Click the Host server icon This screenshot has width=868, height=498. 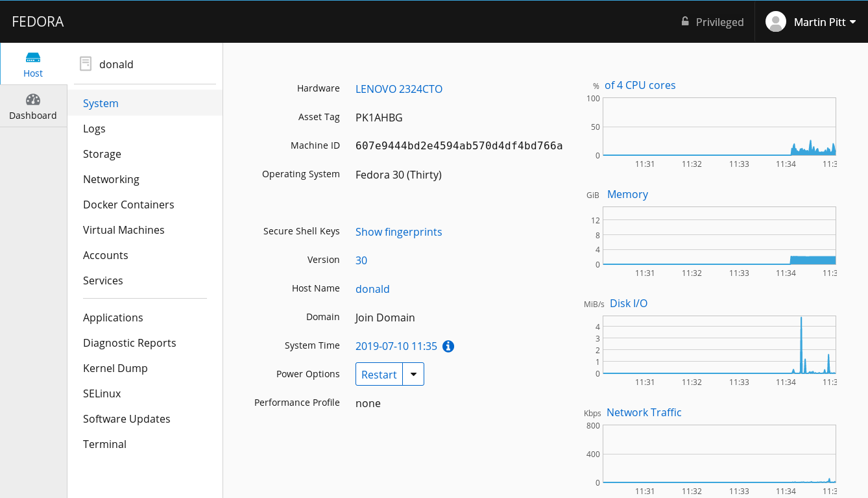pos(33,58)
